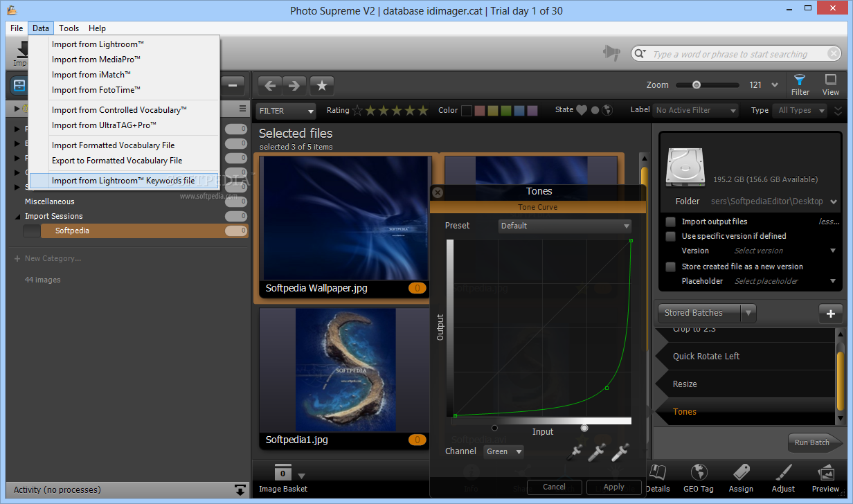Expand filter bar with double chevron
This screenshot has width=853, height=504.
(838, 110)
